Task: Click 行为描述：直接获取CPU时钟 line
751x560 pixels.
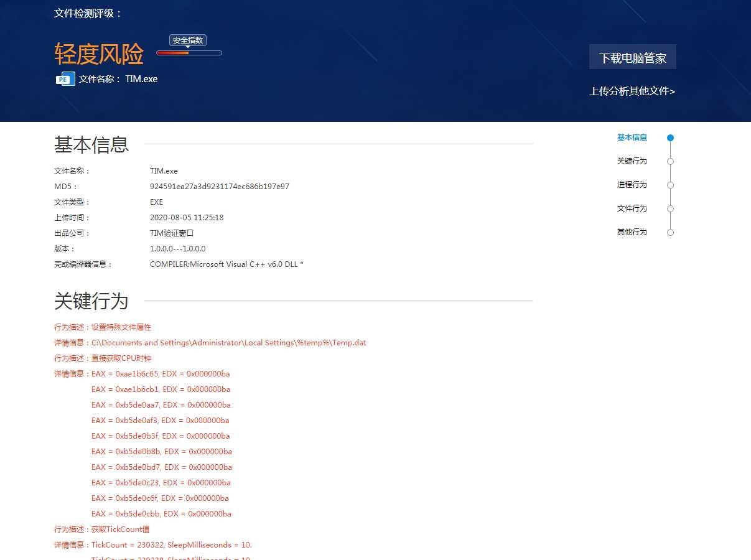Action: coord(103,358)
